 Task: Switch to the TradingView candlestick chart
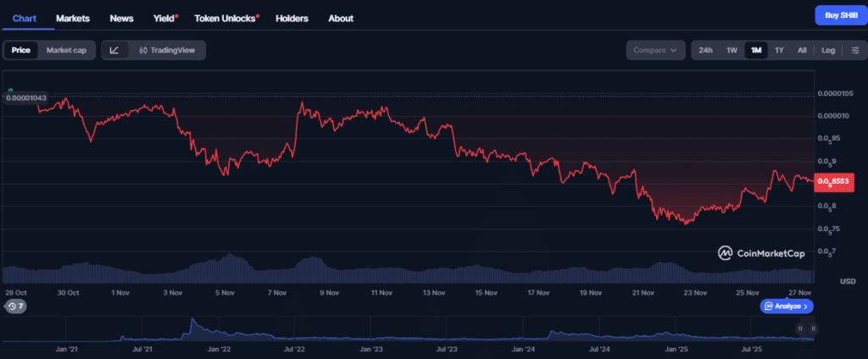167,51
